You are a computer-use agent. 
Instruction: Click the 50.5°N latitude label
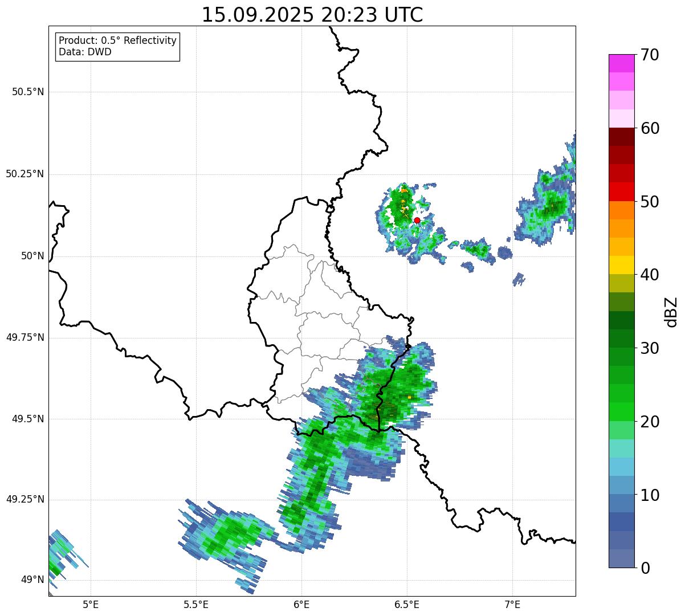[28, 92]
